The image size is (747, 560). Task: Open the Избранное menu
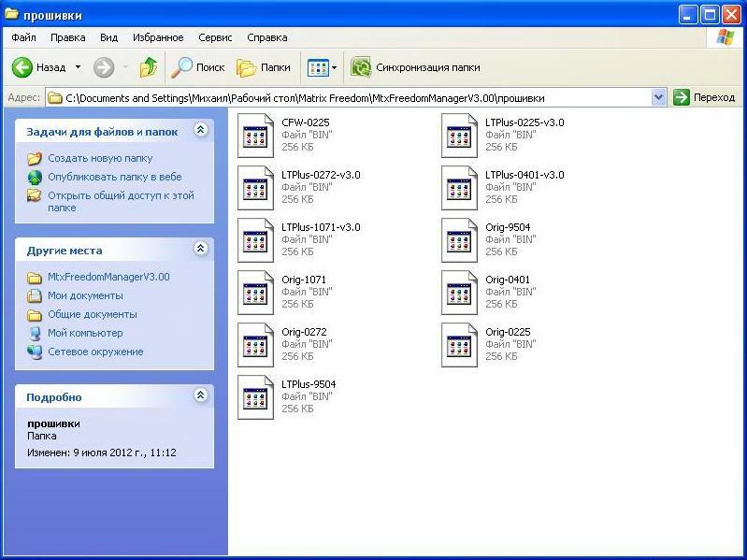coord(158,37)
